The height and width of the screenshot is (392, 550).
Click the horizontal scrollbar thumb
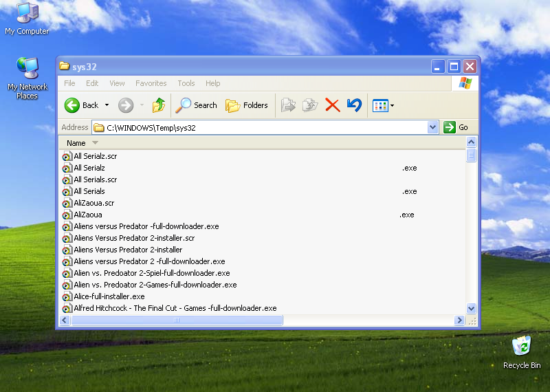point(177,320)
